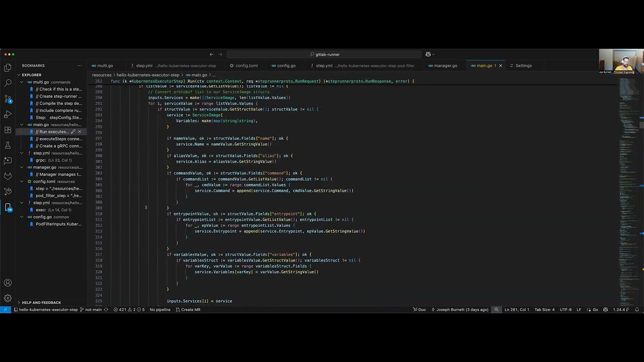Click the 'not-main' branch in status bar
644x362 pixels.
coord(91,310)
